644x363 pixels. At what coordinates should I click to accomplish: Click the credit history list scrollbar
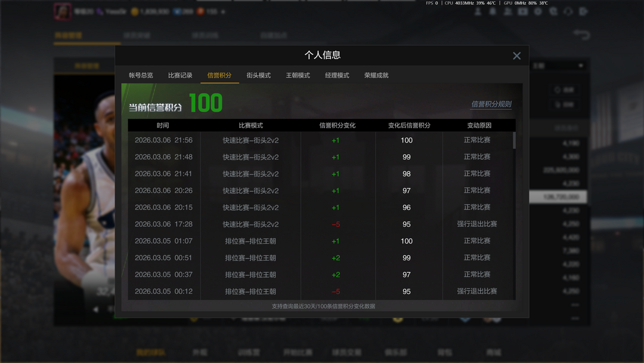(x=514, y=141)
